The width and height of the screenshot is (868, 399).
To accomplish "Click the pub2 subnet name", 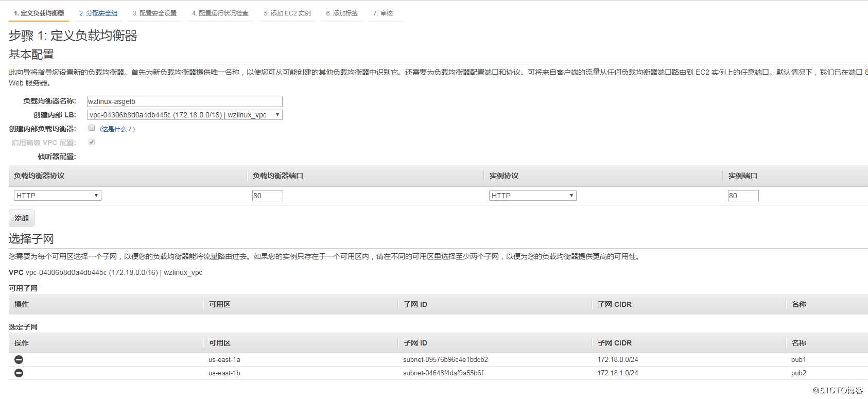I will pos(798,373).
